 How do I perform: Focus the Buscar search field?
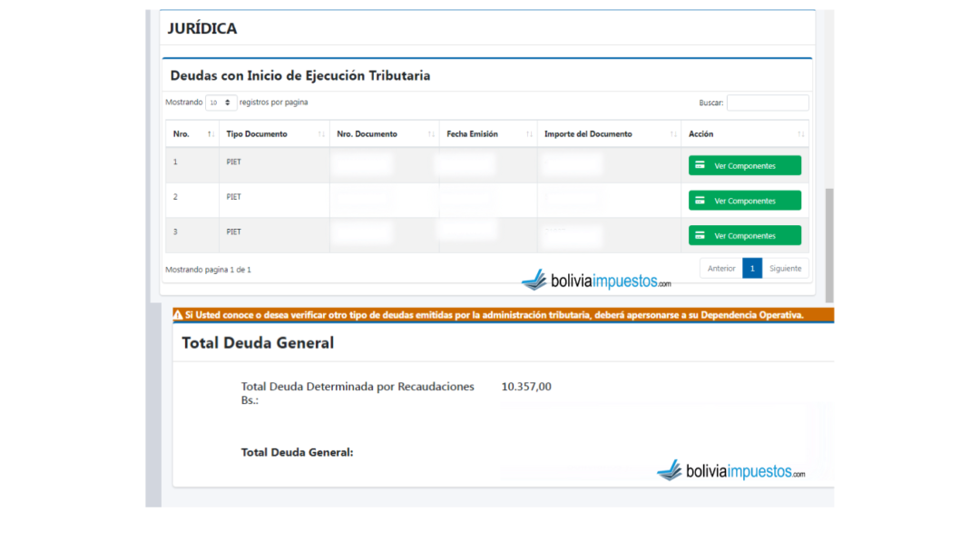pyautogui.click(x=767, y=103)
